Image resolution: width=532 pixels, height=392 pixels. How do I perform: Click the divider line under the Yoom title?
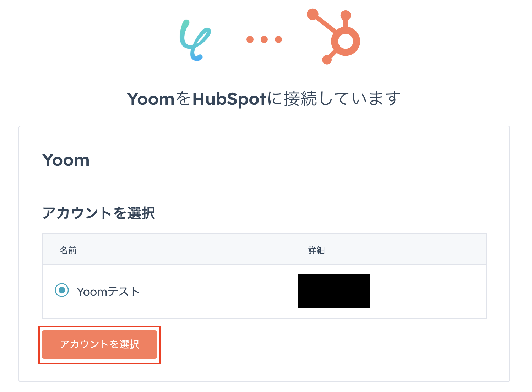[x=264, y=187]
